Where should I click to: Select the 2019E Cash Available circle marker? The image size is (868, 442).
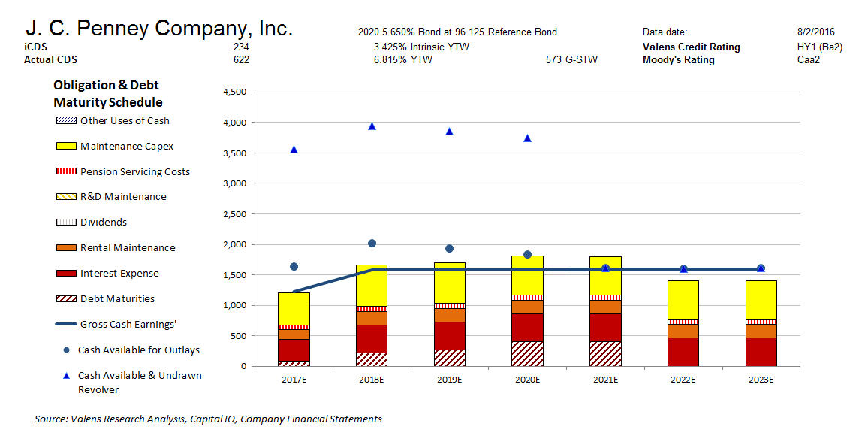450,249
